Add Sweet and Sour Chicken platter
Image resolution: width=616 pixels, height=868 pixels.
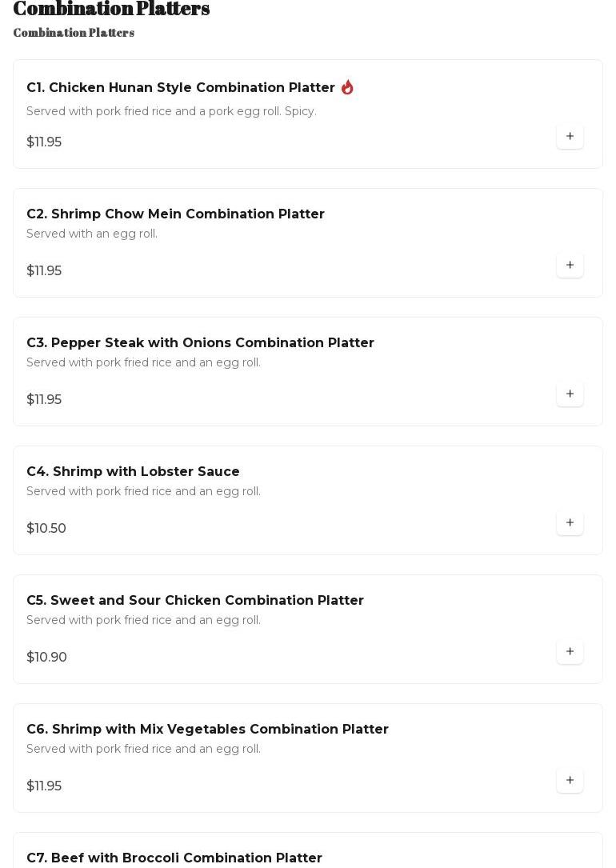[x=570, y=651]
